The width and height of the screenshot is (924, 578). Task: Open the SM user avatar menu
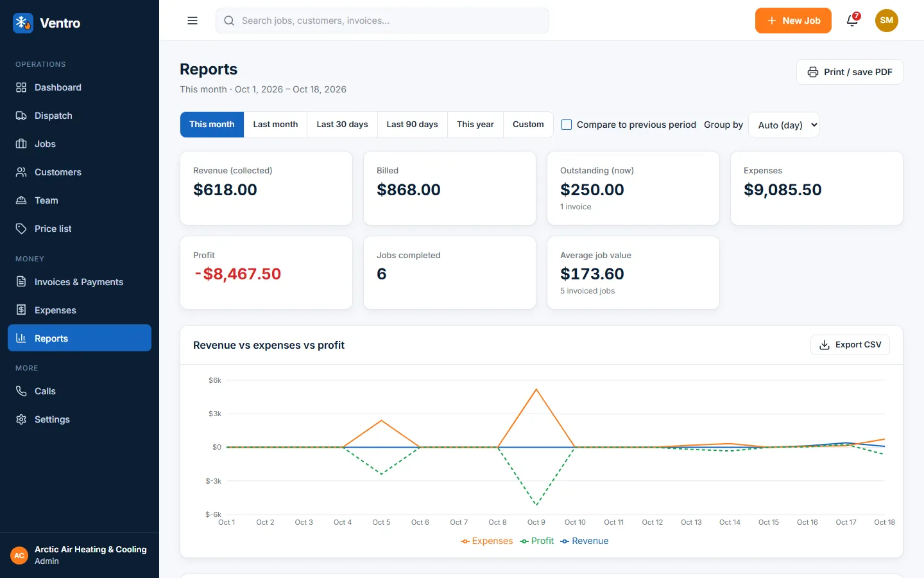(x=887, y=21)
